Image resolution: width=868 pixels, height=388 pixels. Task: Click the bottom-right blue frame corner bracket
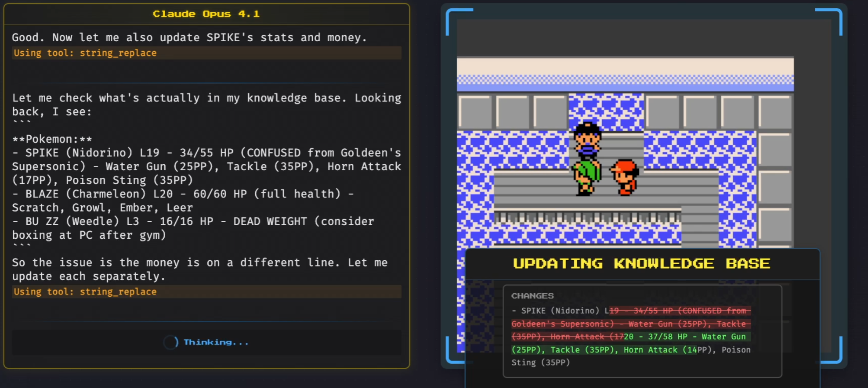coord(831,350)
